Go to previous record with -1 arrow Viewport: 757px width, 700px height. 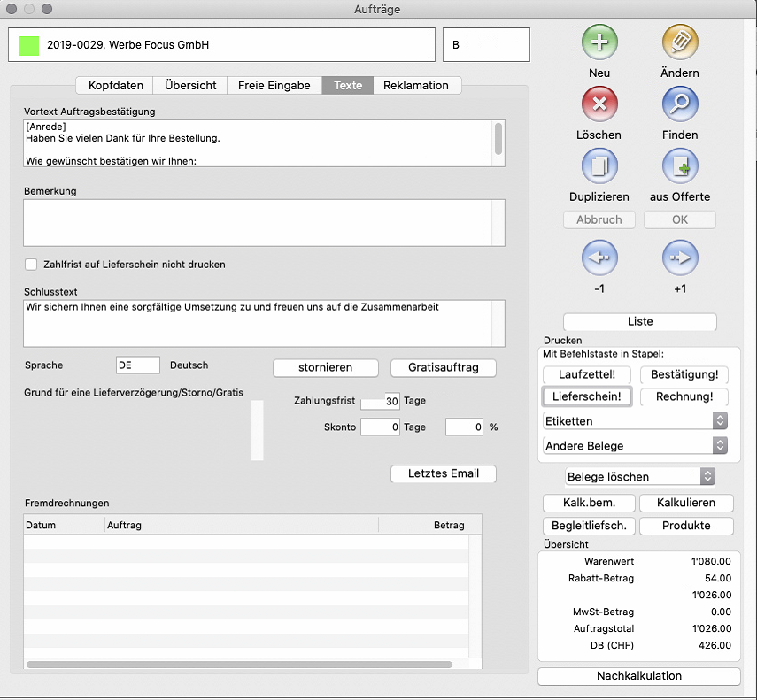click(x=599, y=258)
